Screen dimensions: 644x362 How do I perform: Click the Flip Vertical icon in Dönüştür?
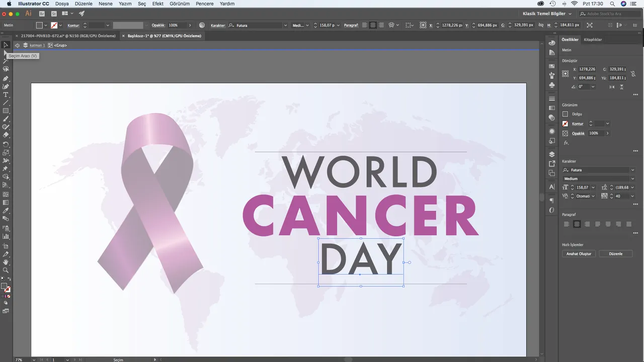click(622, 87)
